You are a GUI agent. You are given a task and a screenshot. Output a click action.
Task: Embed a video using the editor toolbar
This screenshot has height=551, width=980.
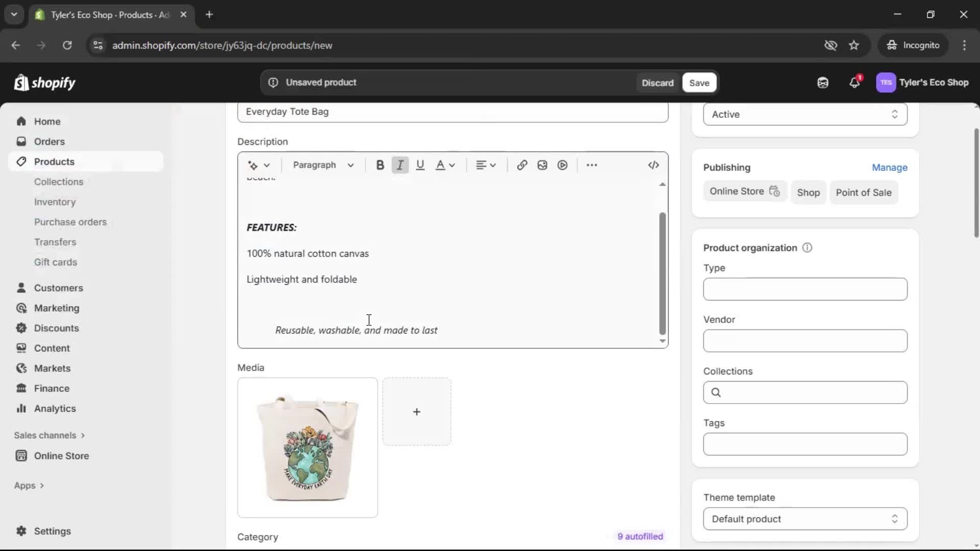562,165
